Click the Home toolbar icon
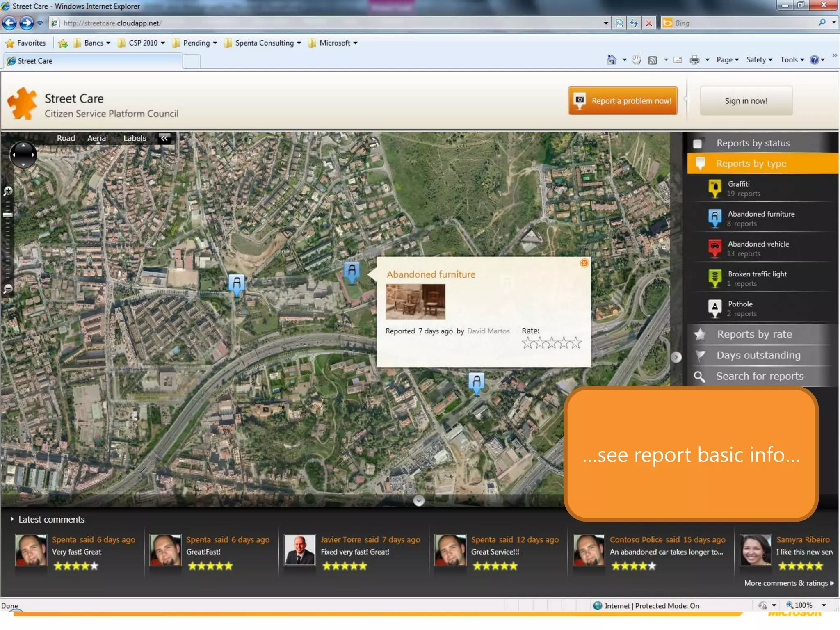 [x=612, y=60]
